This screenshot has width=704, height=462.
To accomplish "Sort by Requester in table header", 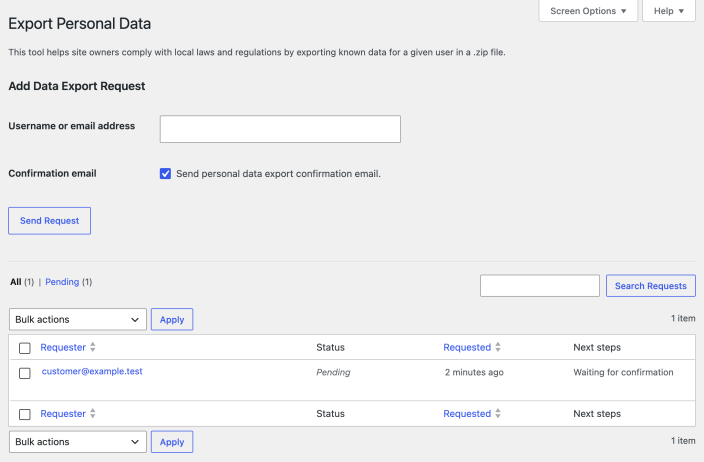I will [x=63, y=348].
